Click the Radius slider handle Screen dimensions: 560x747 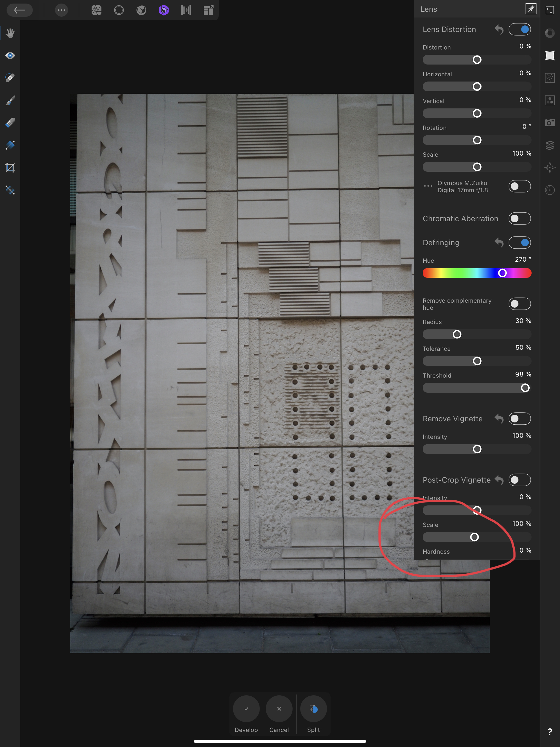click(457, 334)
